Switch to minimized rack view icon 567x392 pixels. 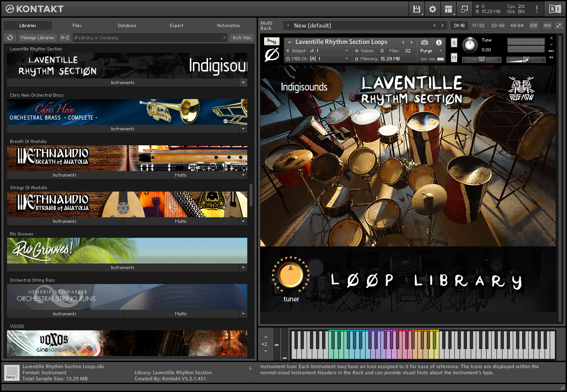(464, 8)
